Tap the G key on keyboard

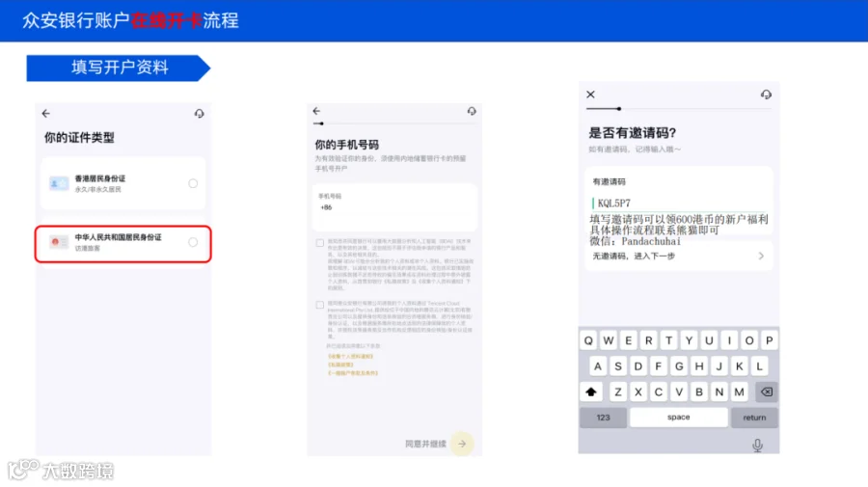pyautogui.click(x=679, y=366)
